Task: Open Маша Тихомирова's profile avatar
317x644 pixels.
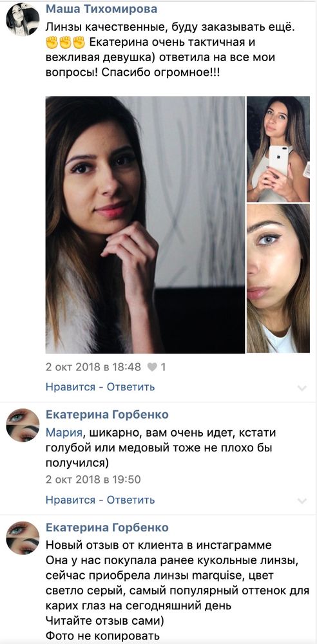Action: 23,19
